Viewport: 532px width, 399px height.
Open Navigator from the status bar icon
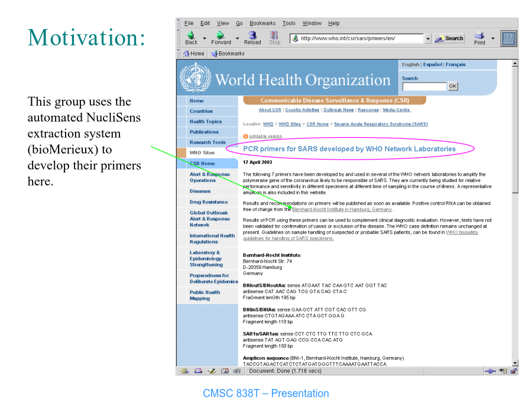click(184, 371)
